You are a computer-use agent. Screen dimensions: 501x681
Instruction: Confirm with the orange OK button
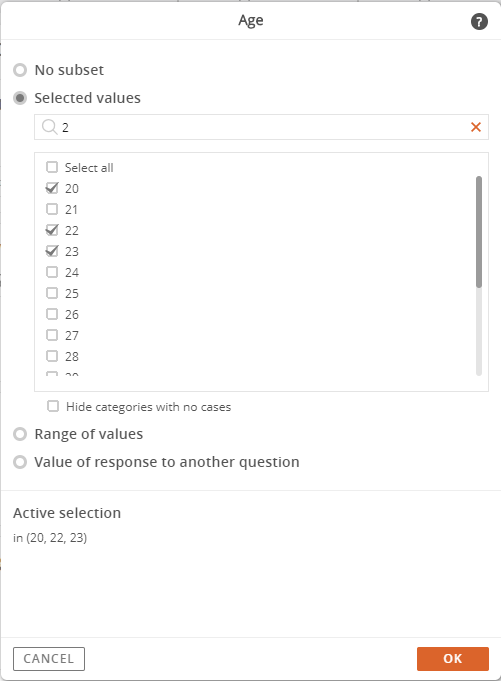(x=453, y=659)
